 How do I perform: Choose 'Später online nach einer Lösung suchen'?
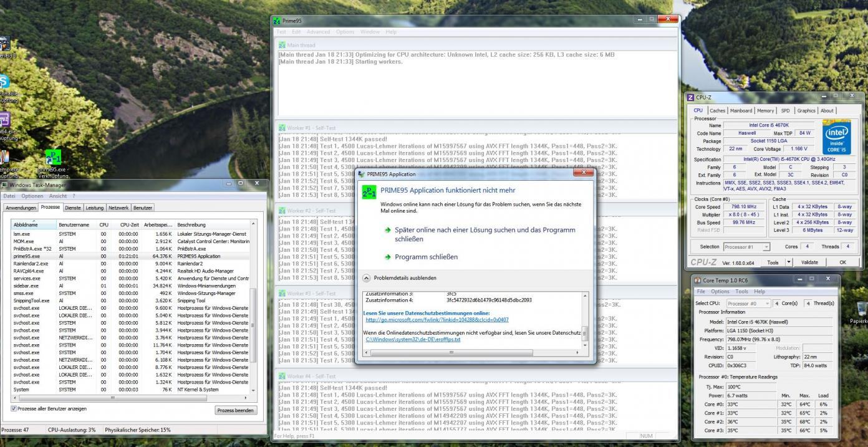tap(484, 234)
